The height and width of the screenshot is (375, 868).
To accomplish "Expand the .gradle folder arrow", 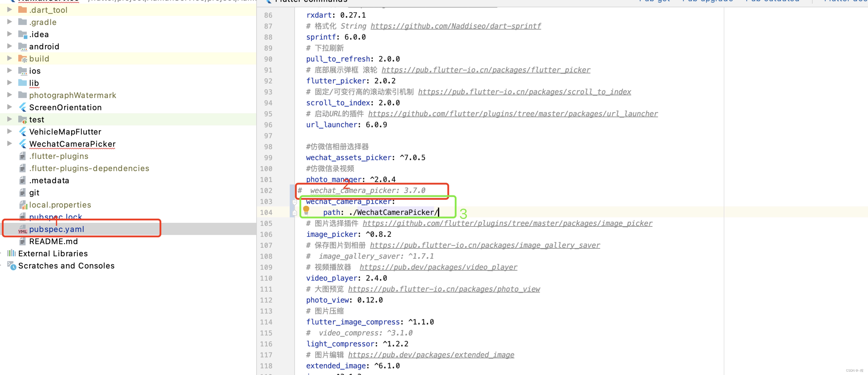I will (x=9, y=22).
